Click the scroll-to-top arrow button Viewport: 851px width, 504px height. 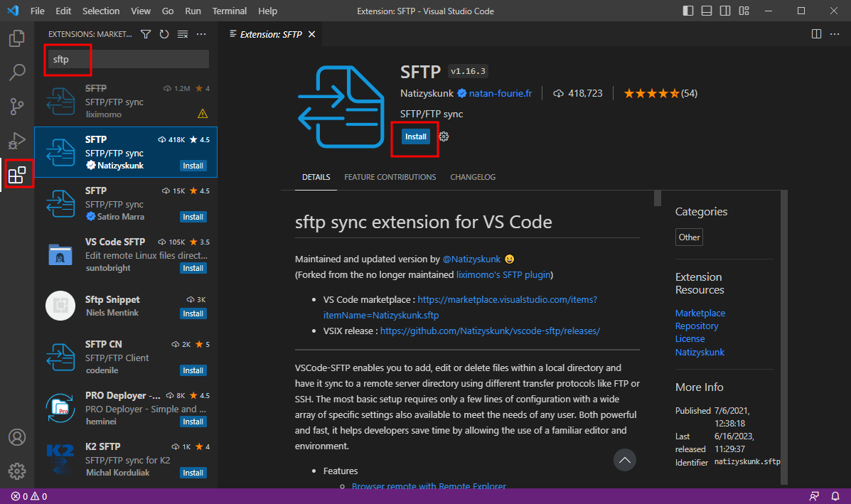[625, 460]
